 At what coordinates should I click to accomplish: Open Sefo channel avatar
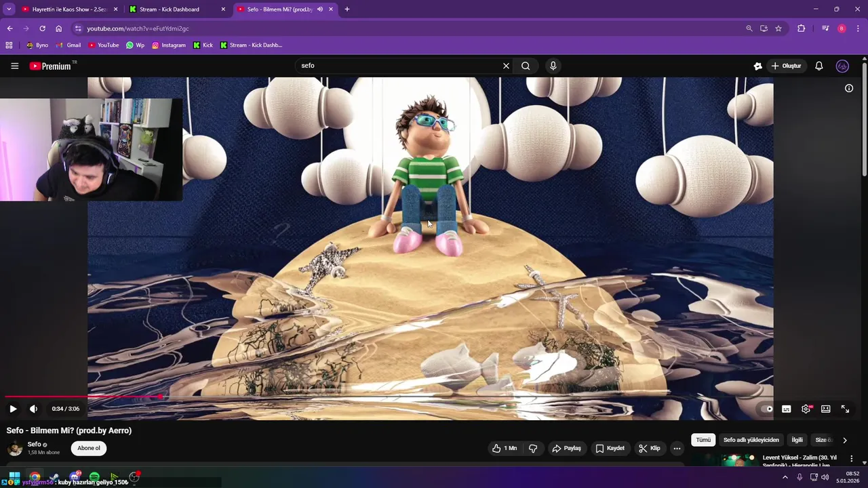click(x=14, y=448)
